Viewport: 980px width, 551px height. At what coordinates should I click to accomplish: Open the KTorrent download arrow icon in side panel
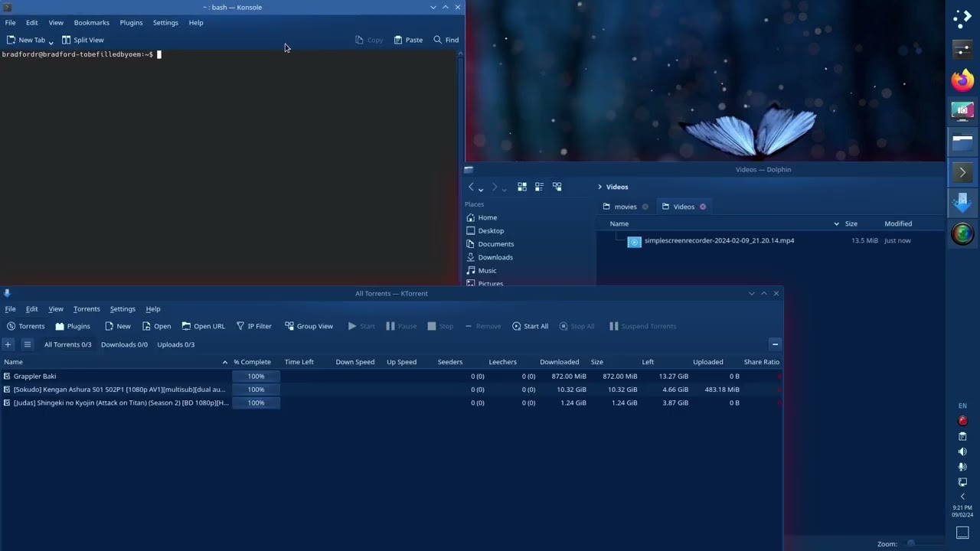[962, 203]
